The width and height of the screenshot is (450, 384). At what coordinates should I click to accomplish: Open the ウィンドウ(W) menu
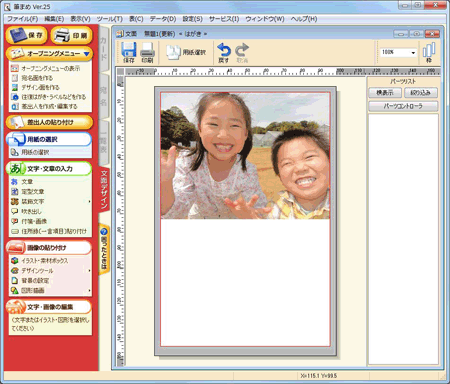(265, 19)
